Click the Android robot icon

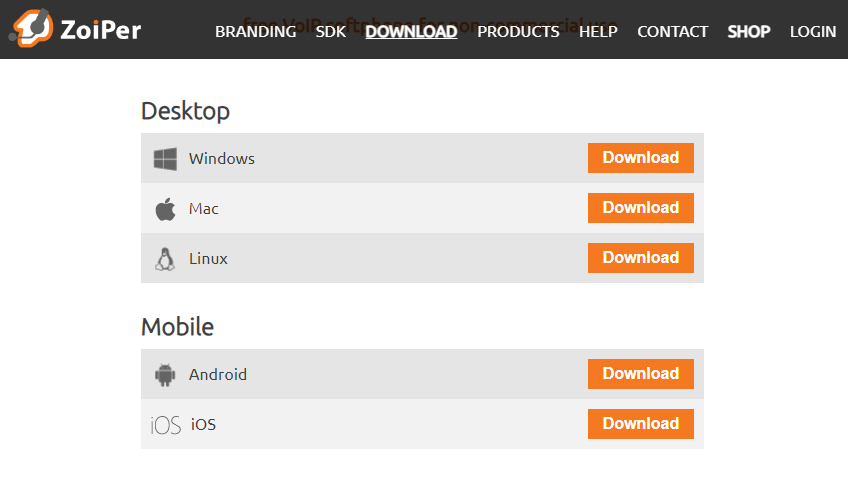coord(165,375)
